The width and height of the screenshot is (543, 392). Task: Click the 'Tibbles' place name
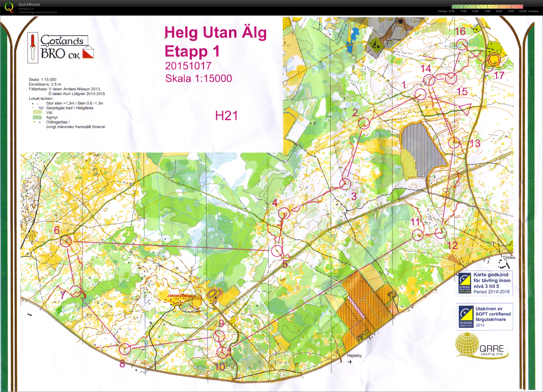click(509, 258)
